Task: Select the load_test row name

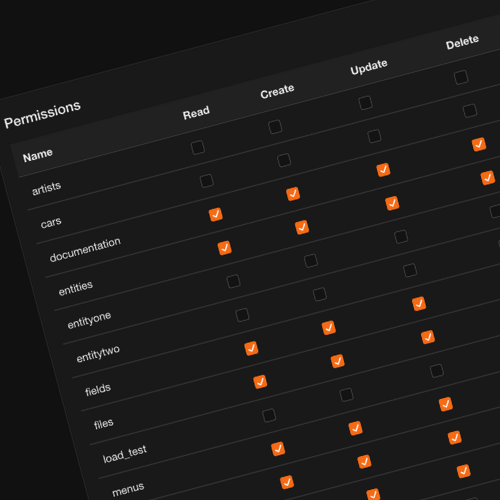Action: (125, 454)
